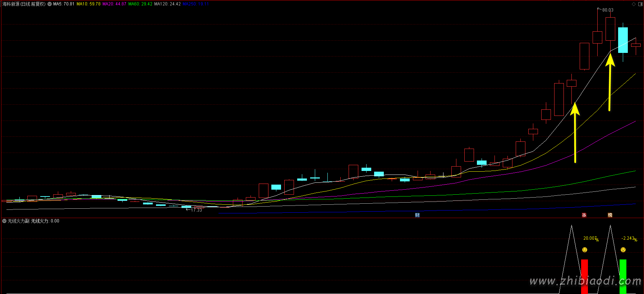Select the MA5 moving average label
This screenshot has height=294, width=644.
pos(64,4)
